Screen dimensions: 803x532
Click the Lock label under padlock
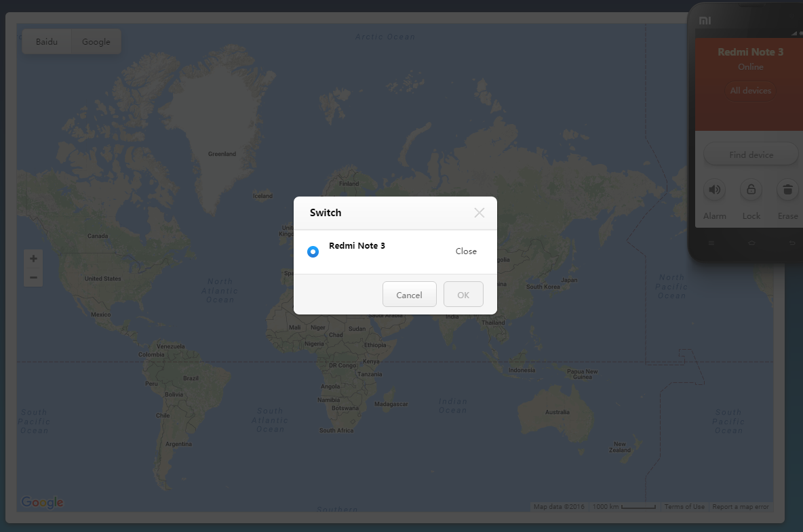pyautogui.click(x=751, y=216)
